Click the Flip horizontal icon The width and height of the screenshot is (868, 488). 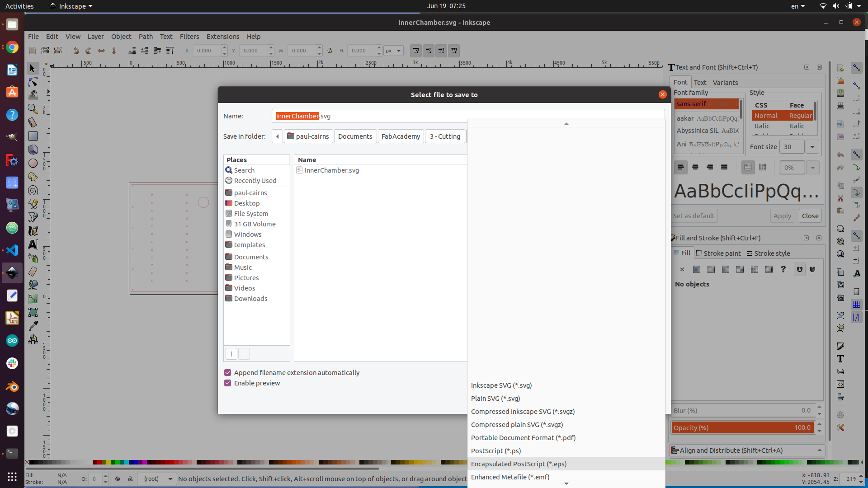[101, 51]
